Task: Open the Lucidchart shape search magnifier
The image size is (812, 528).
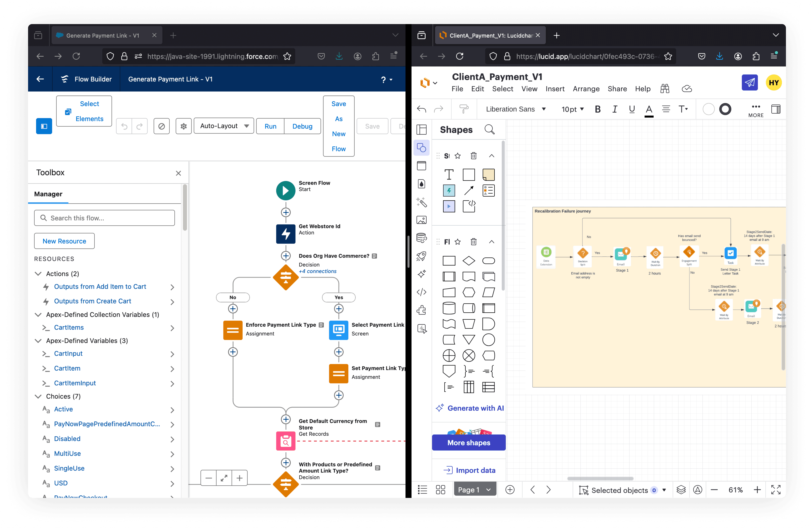Action: [x=489, y=130]
